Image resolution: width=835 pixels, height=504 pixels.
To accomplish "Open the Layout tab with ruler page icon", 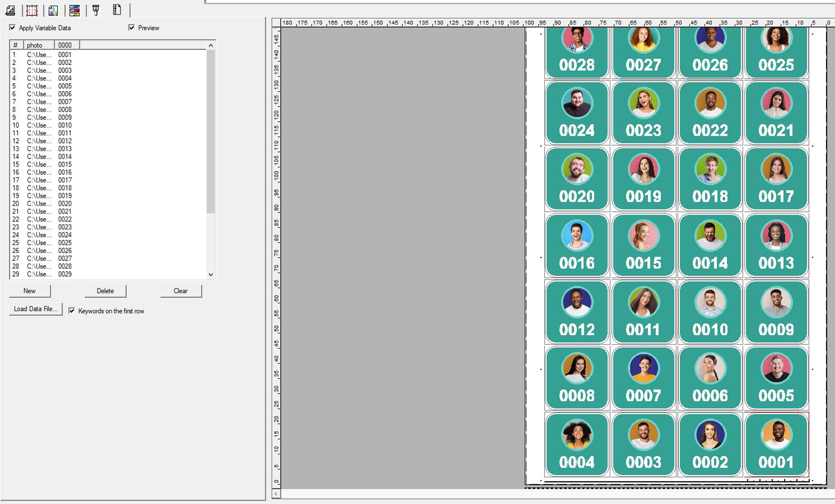I will pos(10,10).
